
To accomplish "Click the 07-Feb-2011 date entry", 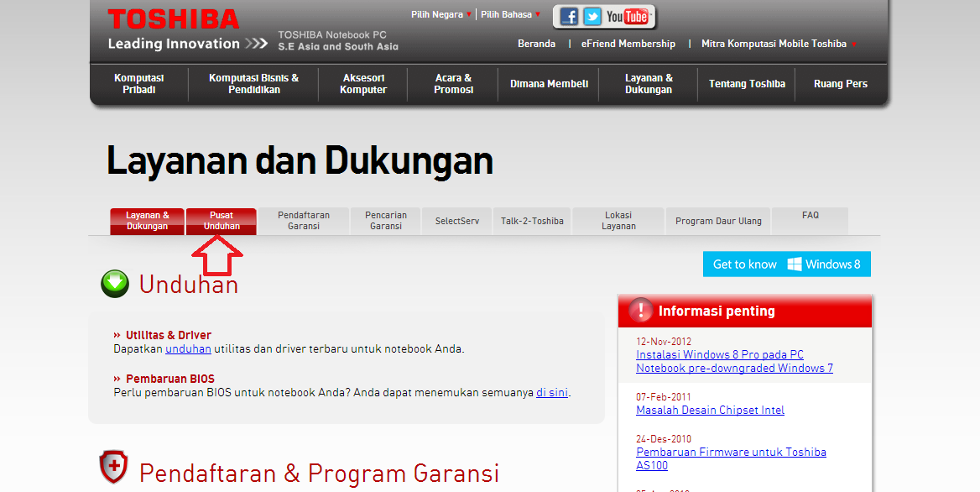I will click(x=663, y=396).
